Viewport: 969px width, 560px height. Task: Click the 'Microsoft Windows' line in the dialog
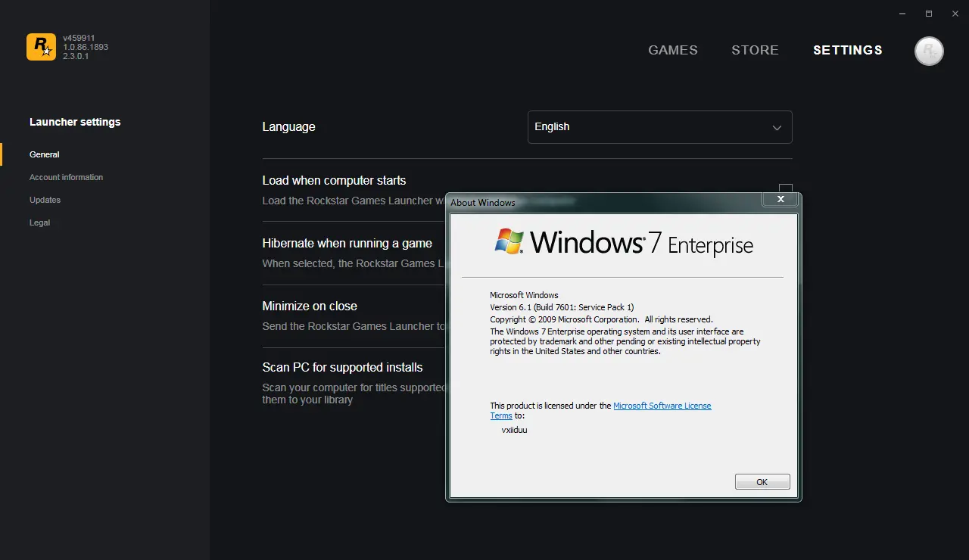tap(524, 295)
